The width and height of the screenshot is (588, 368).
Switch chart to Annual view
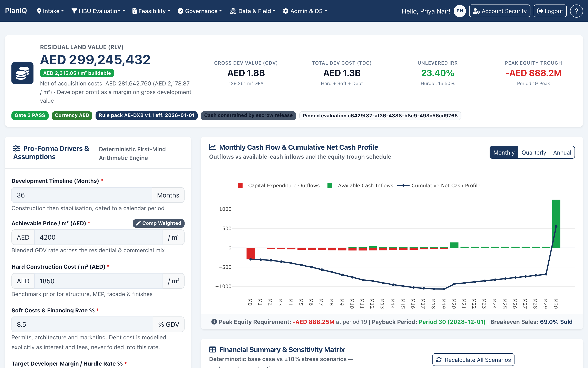point(562,152)
